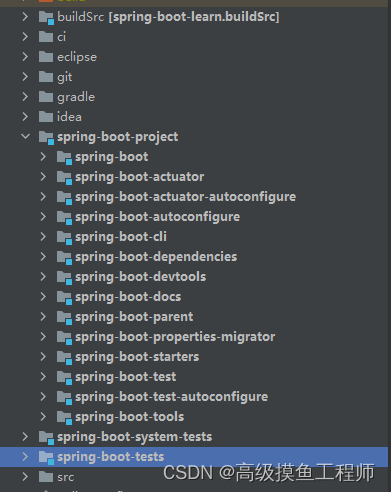The height and width of the screenshot is (492, 391).
Task: Click spring-boot-actuator-autoconfigure module icon
Action: pyautogui.click(x=64, y=198)
